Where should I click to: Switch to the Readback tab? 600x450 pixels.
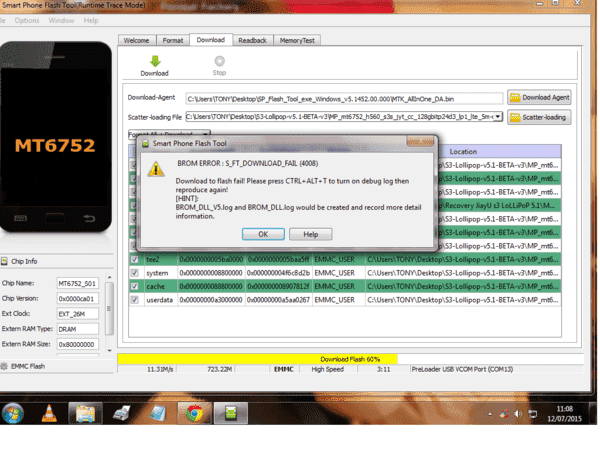[253, 40]
